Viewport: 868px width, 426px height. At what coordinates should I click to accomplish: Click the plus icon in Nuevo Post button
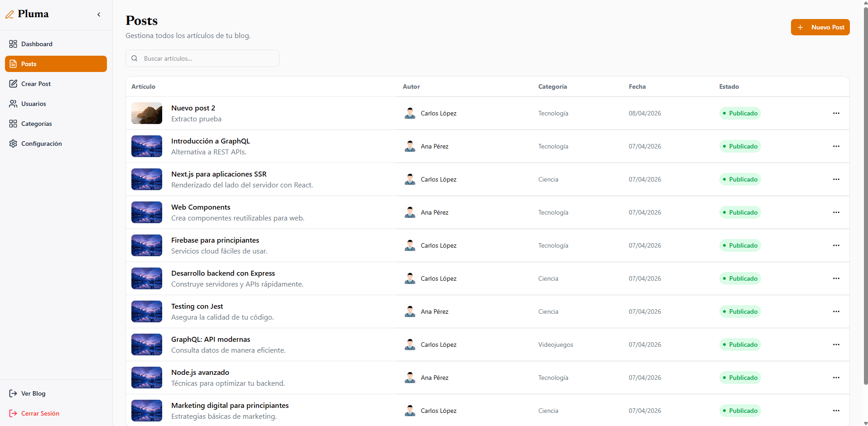[x=800, y=27]
